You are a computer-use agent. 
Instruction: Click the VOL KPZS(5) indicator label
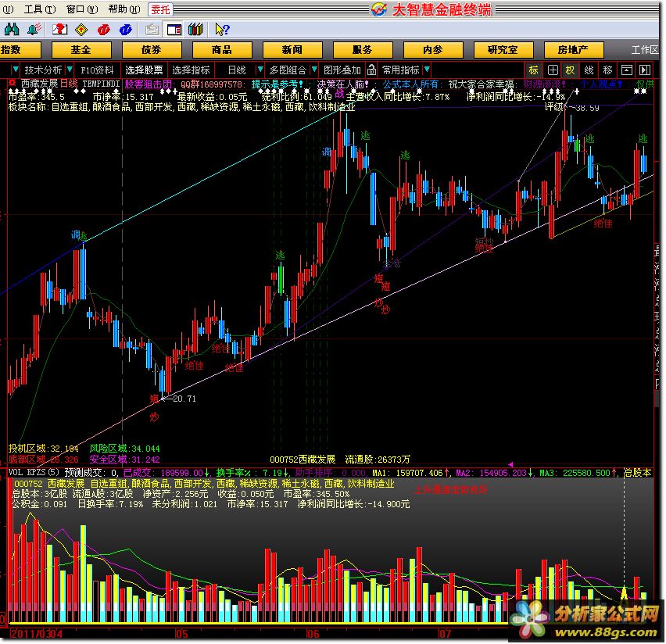point(34,472)
